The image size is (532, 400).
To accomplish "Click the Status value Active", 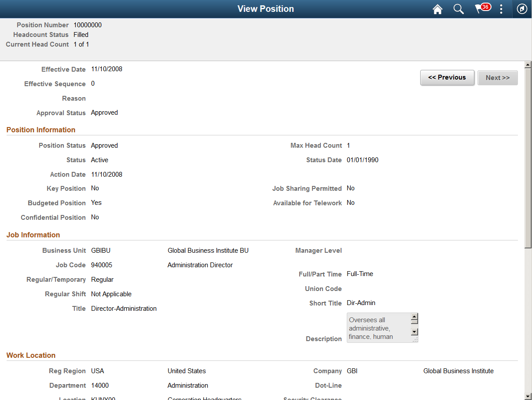I will [99, 160].
